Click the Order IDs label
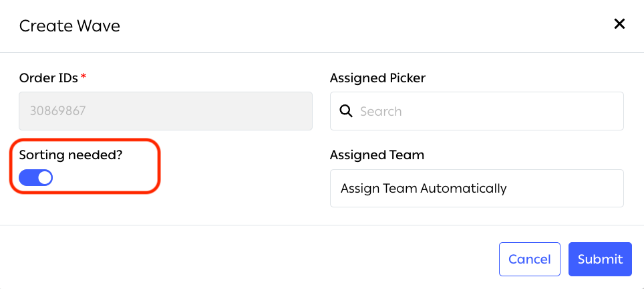This screenshot has height=289, width=644. (x=48, y=78)
